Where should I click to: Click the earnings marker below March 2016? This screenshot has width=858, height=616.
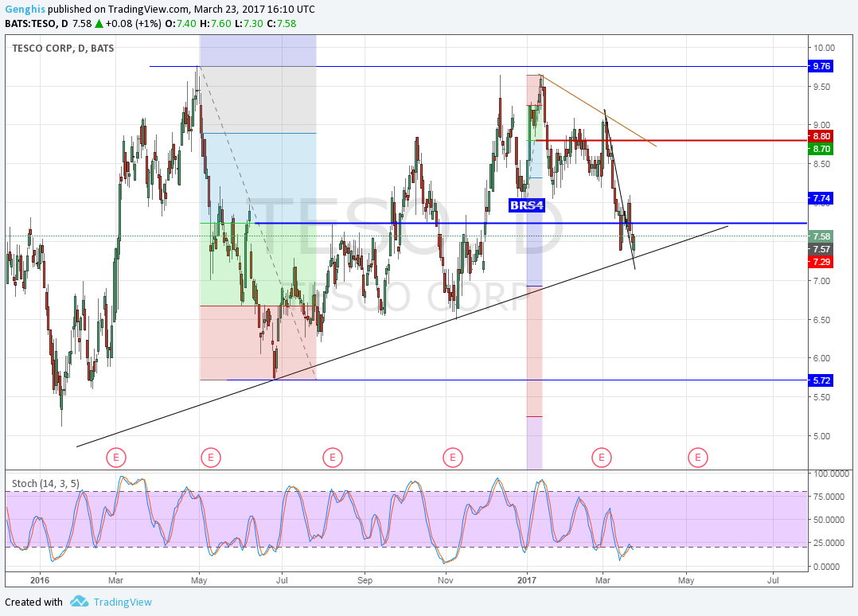(116, 458)
